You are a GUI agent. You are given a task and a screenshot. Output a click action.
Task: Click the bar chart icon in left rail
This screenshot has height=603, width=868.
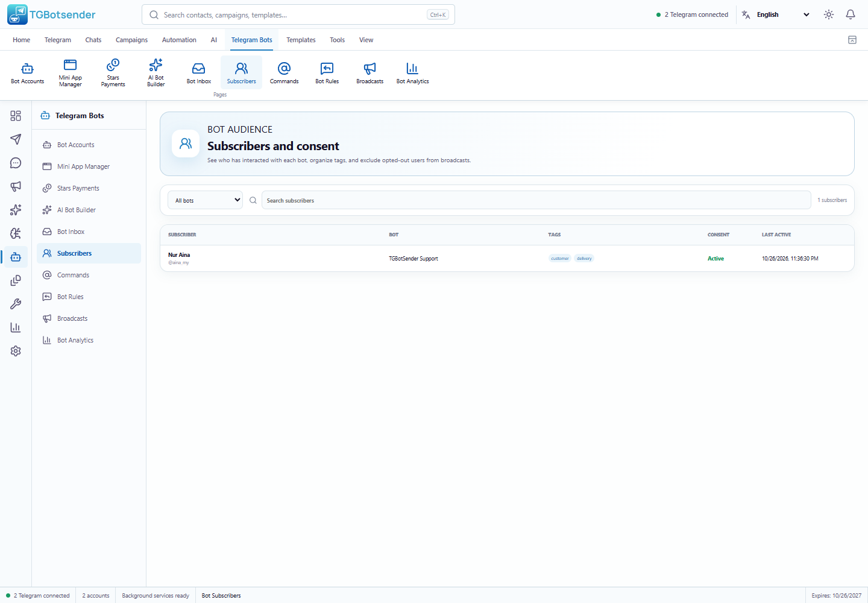click(16, 327)
